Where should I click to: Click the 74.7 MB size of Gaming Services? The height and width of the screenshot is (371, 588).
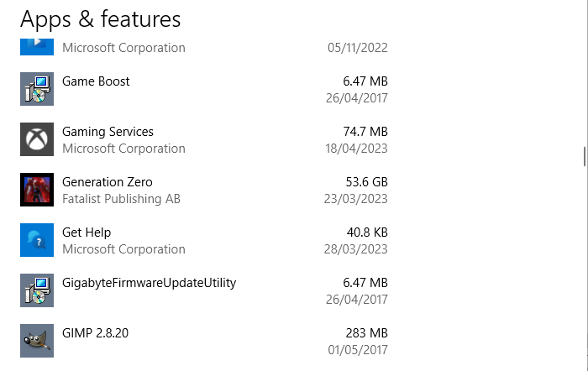tap(365, 132)
